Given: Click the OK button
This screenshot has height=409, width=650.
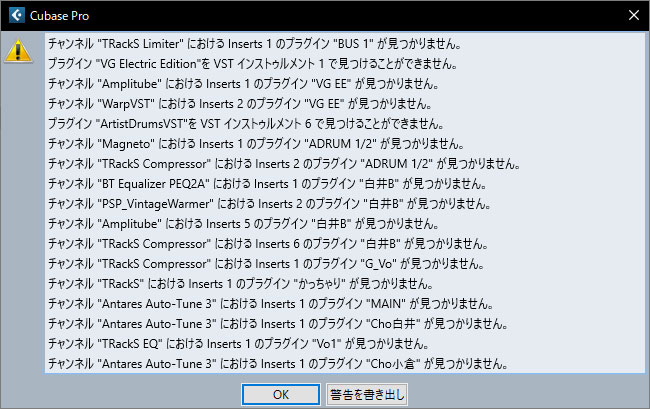Looking at the screenshot, I should 281,394.
